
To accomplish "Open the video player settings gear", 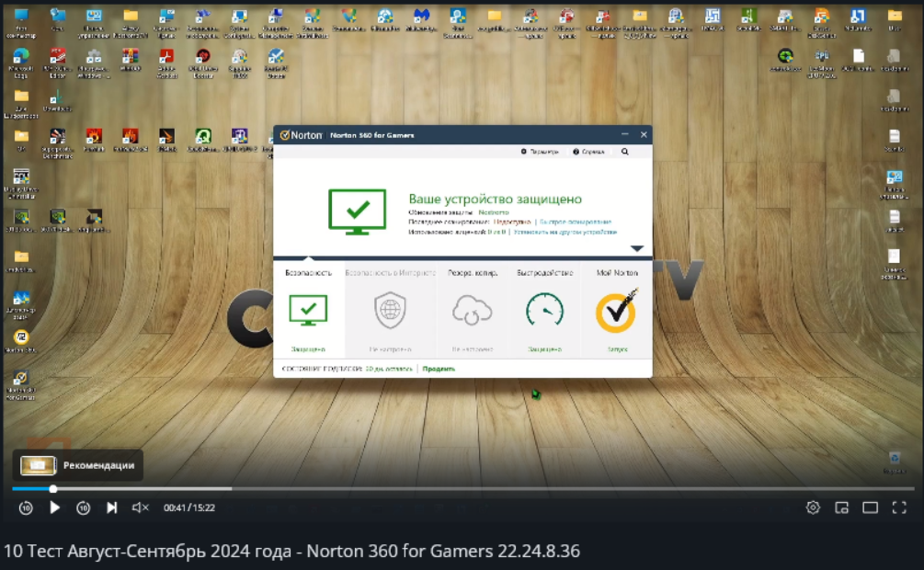I will tap(813, 507).
